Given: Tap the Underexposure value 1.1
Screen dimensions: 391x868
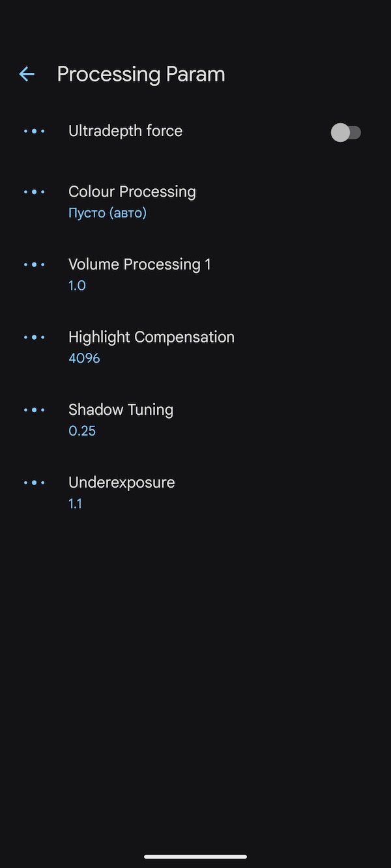Looking at the screenshot, I should (76, 503).
